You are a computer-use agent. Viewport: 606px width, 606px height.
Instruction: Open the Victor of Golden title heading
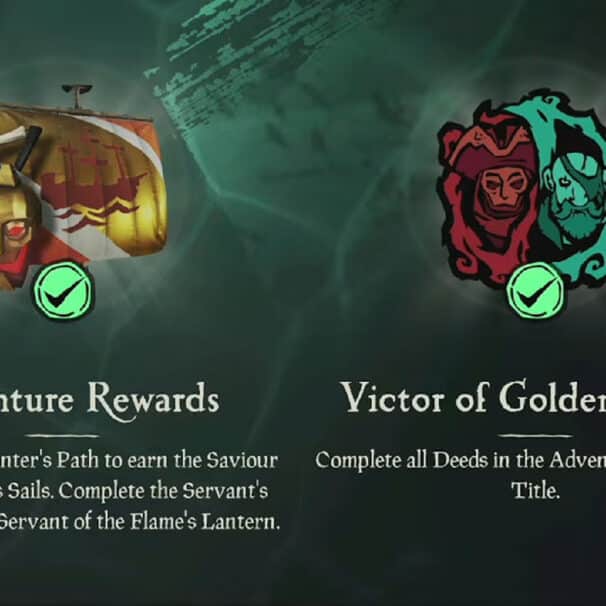pyautogui.click(x=475, y=397)
